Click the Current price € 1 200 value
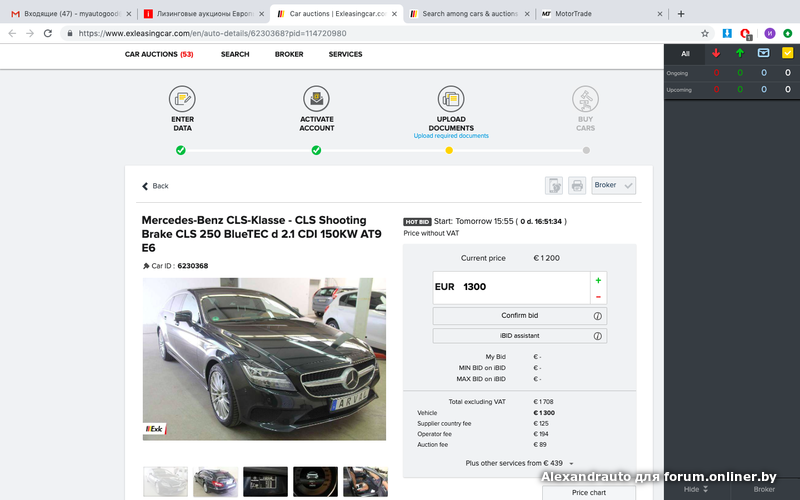 coord(546,258)
